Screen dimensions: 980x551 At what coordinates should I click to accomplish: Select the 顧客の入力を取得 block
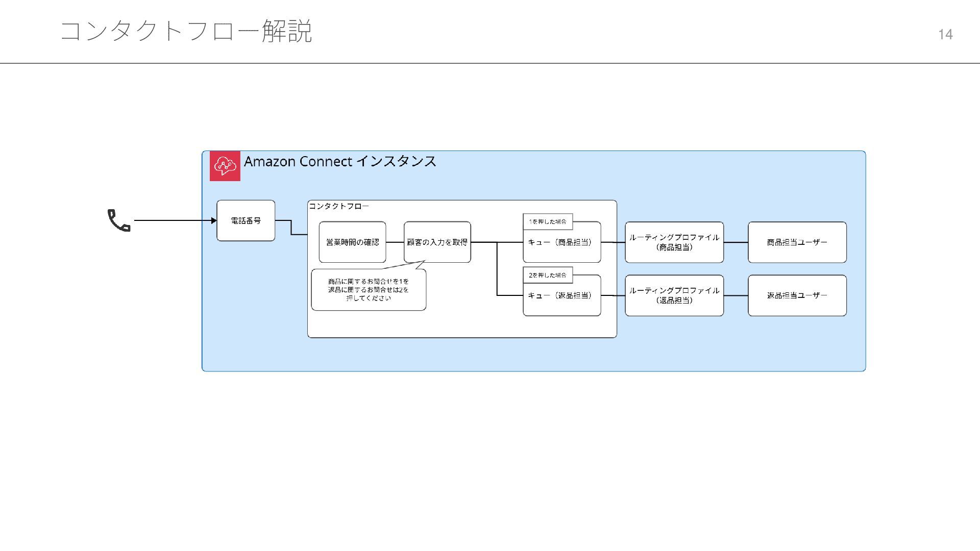[437, 242]
